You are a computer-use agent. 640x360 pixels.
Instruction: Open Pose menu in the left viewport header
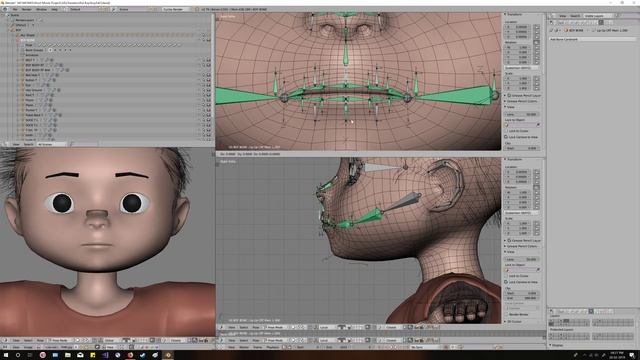pyautogui.click(x=40, y=340)
